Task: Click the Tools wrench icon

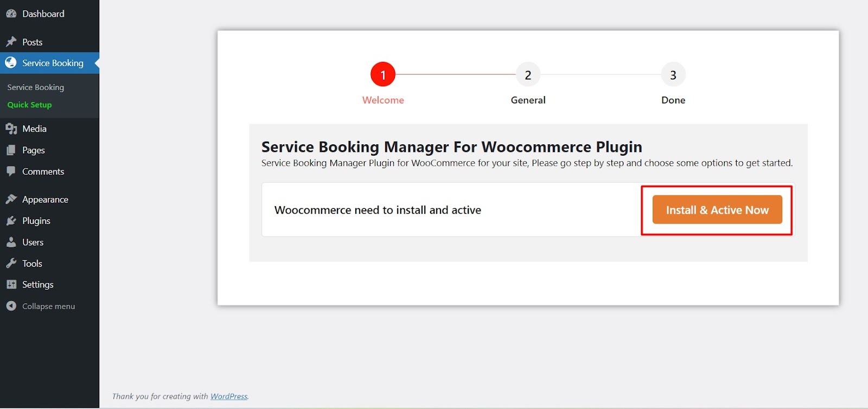Action: tap(11, 263)
